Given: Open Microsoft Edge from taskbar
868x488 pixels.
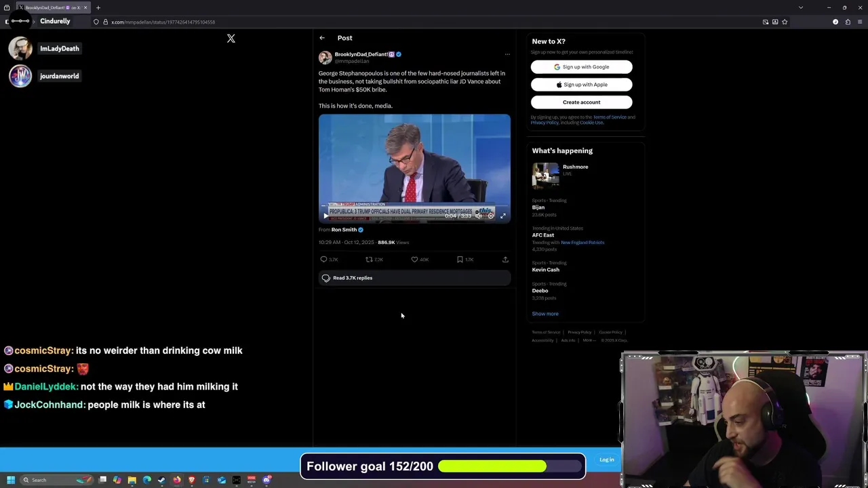Looking at the screenshot, I should tap(147, 480).
